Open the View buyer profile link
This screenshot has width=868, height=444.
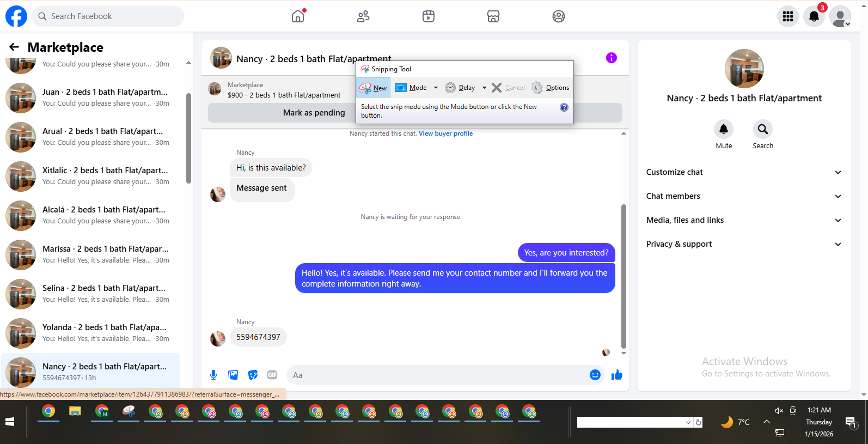445,133
